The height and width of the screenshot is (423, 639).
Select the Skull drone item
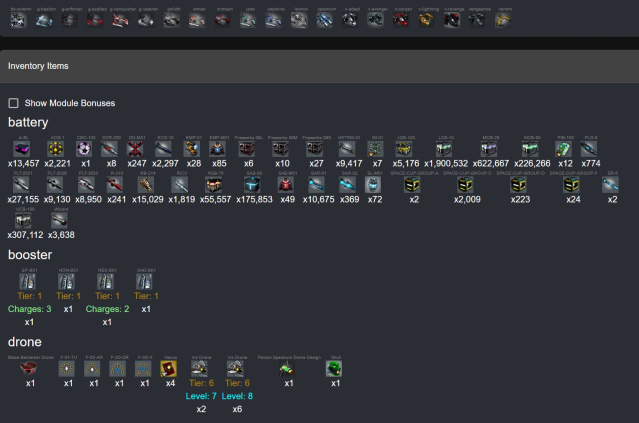pos(335,369)
